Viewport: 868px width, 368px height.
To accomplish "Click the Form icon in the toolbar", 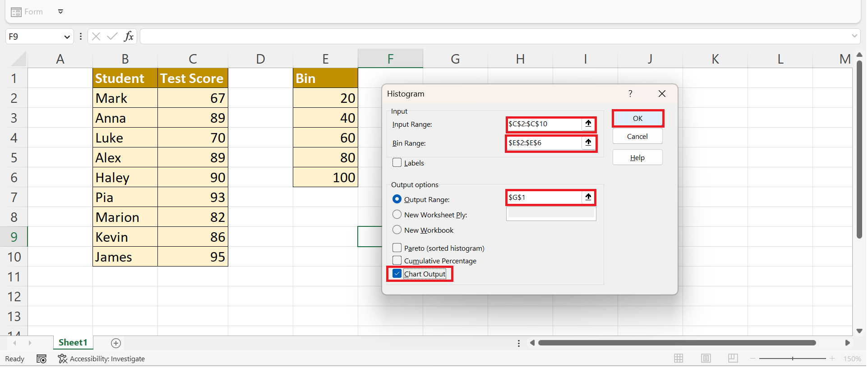I will click(16, 12).
